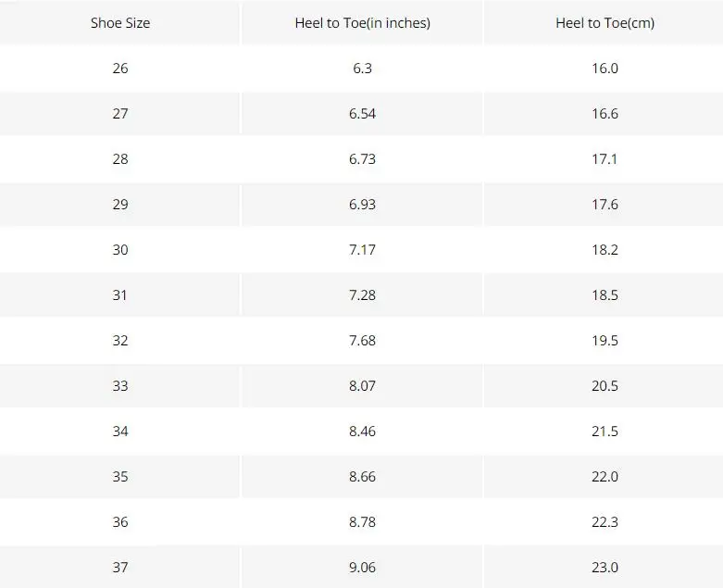
Task: Click the 16.6 cm value
Action: (x=605, y=114)
